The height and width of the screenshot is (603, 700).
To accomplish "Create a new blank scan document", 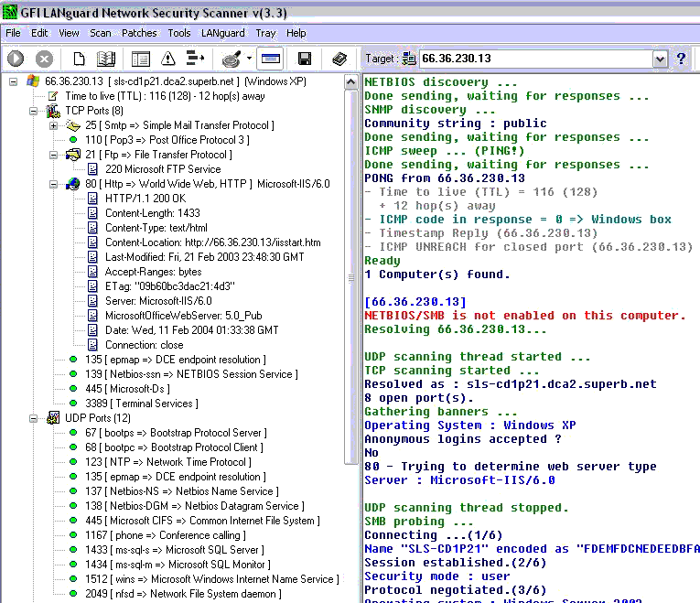I will (79, 59).
